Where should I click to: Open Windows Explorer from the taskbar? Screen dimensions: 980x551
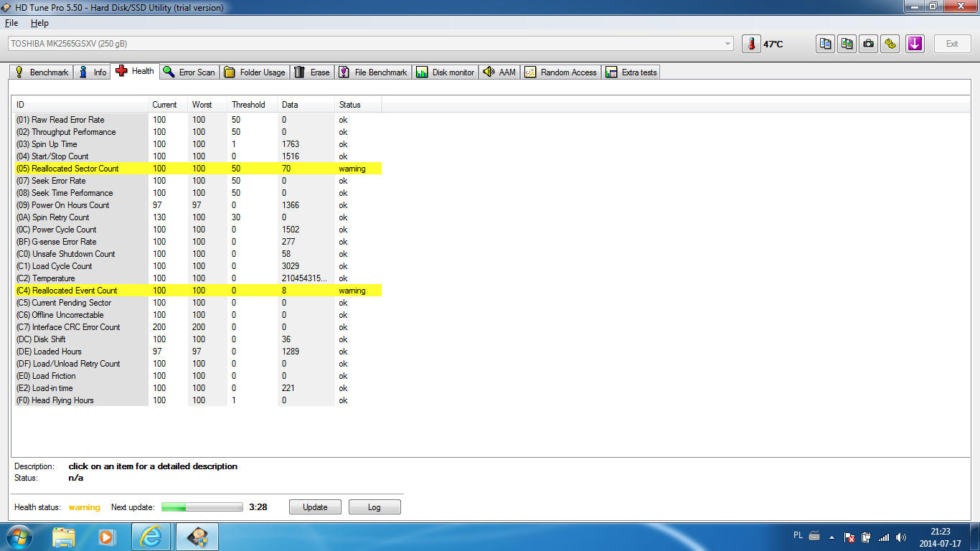[x=64, y=537]
